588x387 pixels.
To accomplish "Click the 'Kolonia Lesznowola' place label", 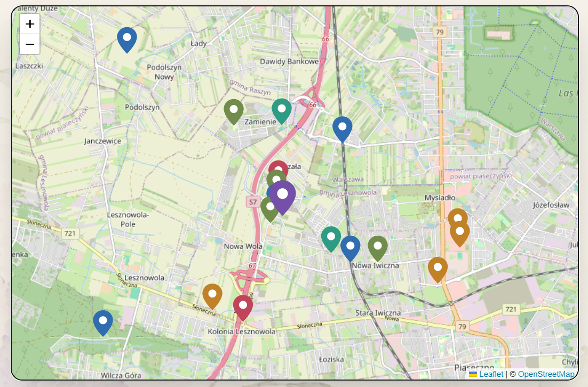I will coord(242,332).
